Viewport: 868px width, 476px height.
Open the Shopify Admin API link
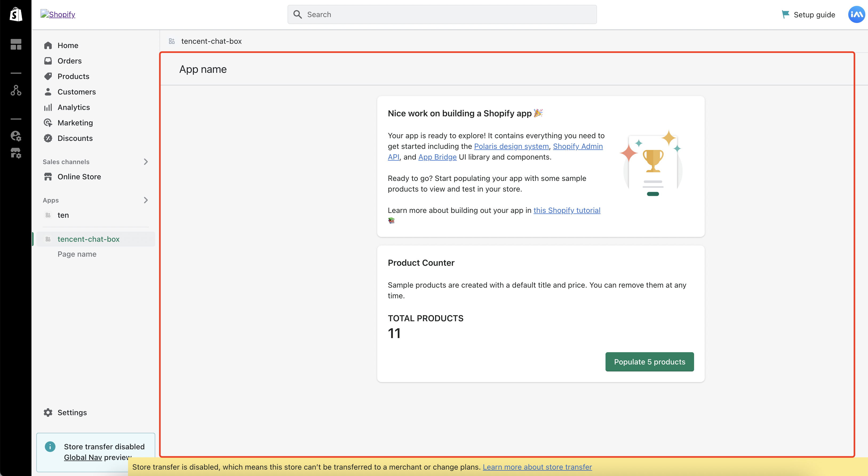pos(578,146)
